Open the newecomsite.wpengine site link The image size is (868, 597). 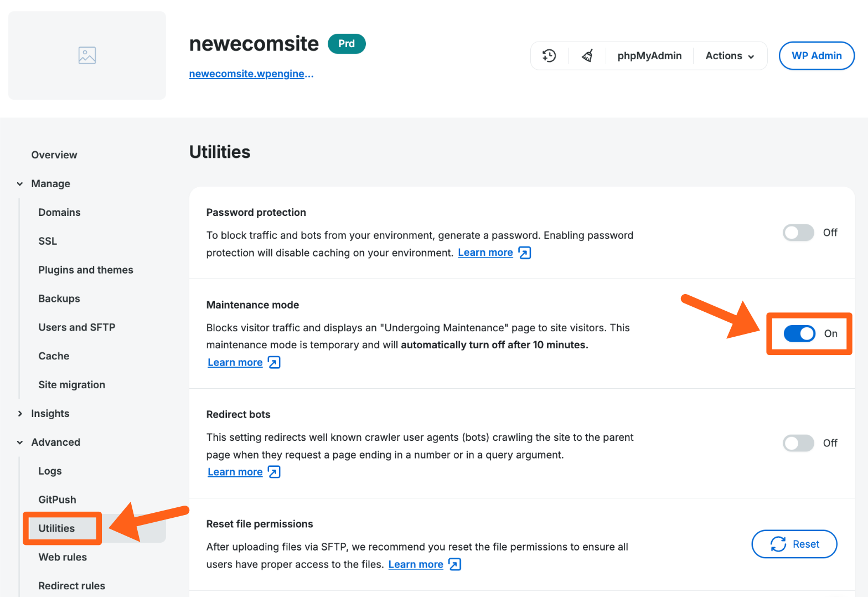tap(251, 73)
